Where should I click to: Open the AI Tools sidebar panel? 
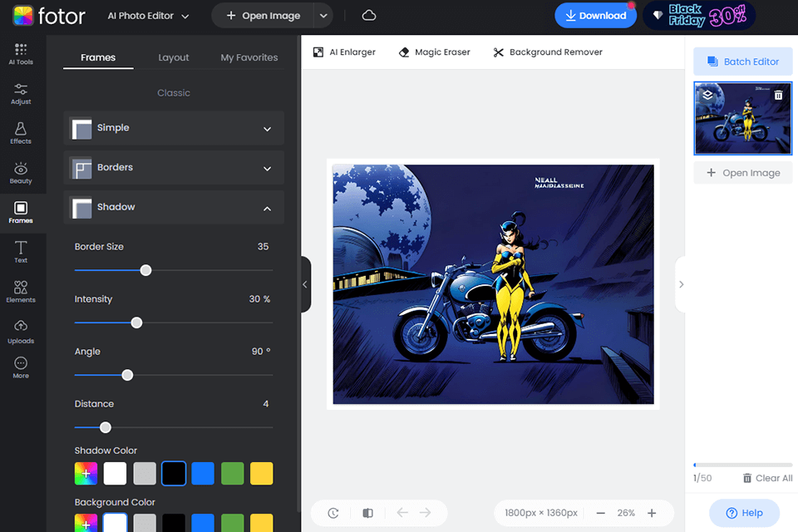pos(20,54)
